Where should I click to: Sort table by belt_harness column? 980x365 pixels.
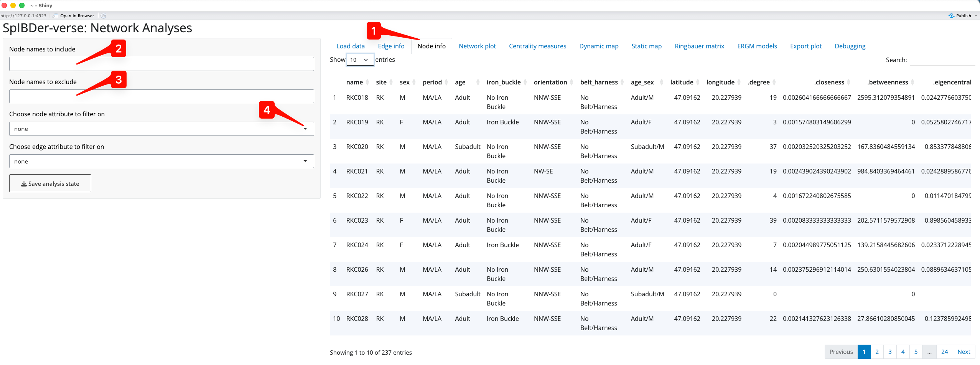point(602,82)
